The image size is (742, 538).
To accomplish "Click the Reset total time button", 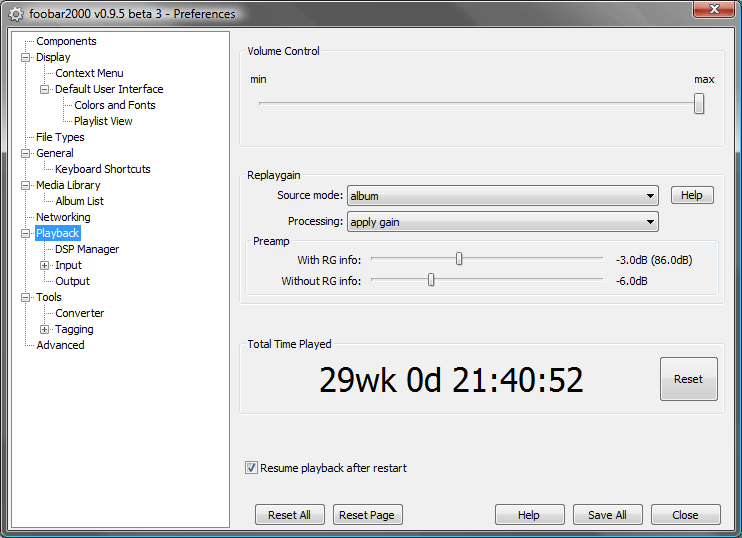I will [x=688, y=379].
